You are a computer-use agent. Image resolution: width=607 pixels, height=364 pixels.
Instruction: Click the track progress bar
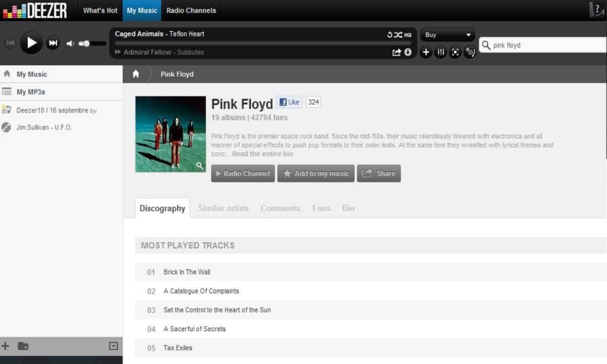point(264,43)
